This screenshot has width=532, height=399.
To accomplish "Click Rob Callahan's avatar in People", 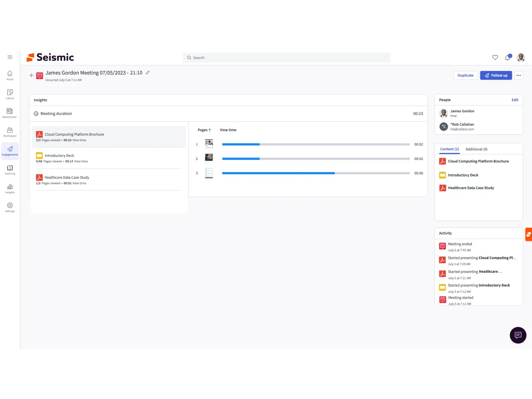I will tap(443, 127).
